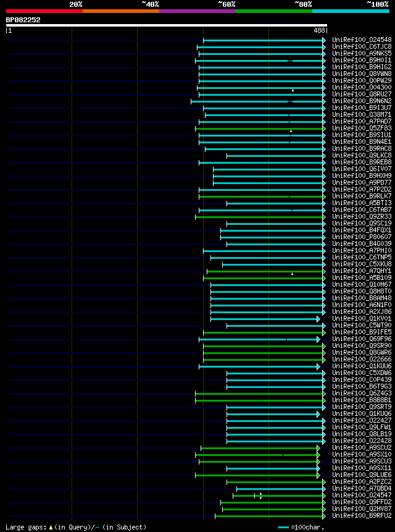Select UniRef100_C5XKU8 hit label
The height and width of the screenshot is (532, 395).
coord(362,264)
